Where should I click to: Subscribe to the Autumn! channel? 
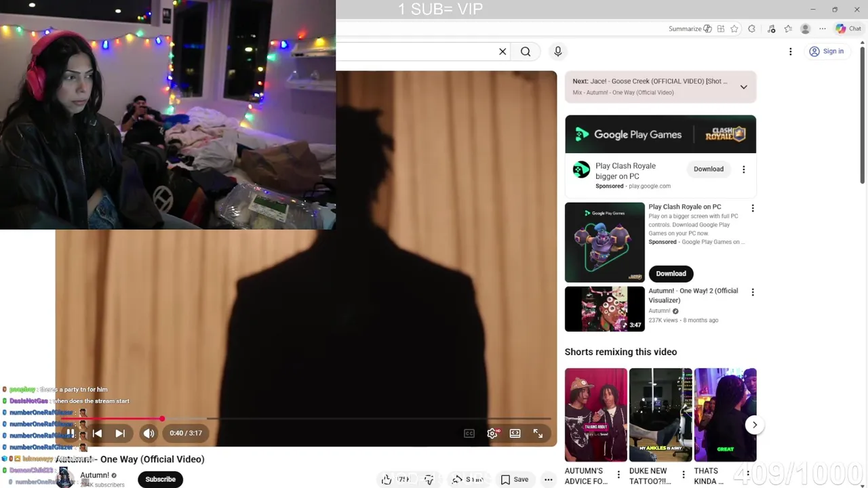tap(161, 479)
